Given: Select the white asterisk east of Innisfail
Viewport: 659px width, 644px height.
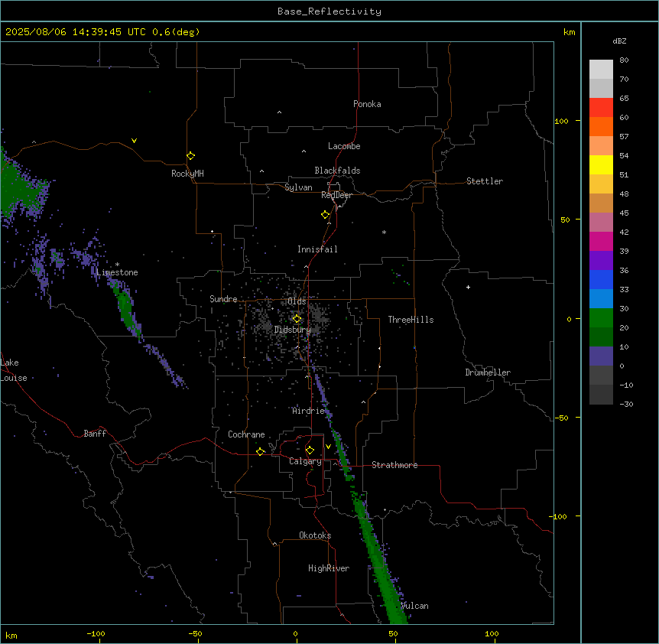Looking at the screenshot, I should [384, 232].
